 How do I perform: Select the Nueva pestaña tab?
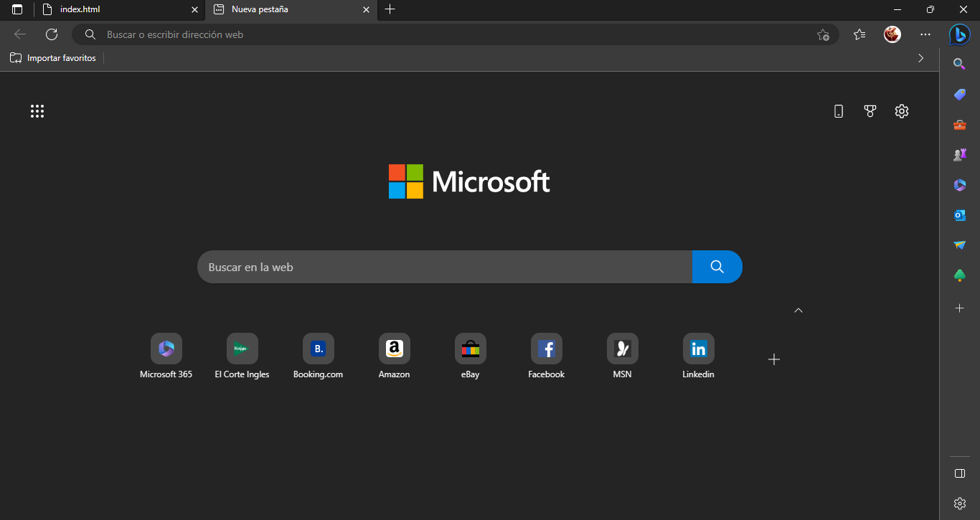point(291,9)
